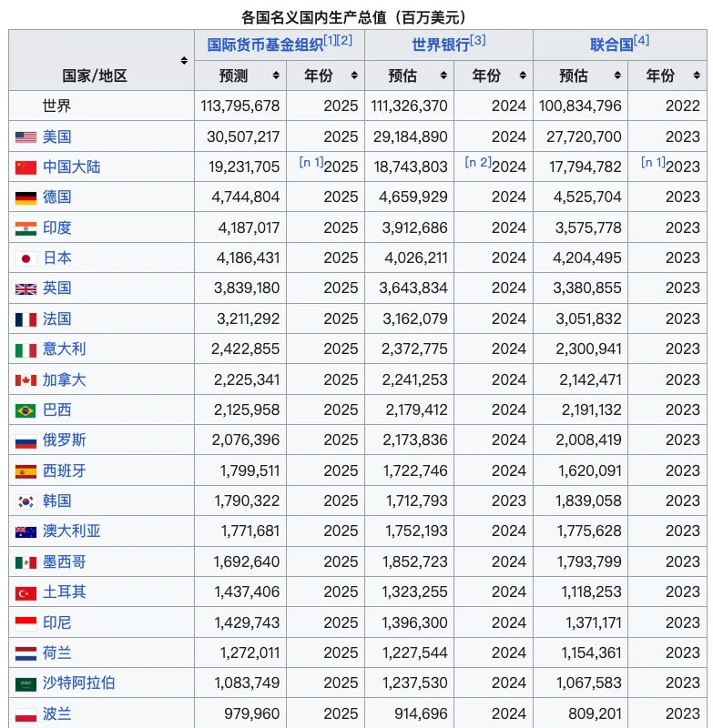The height and width of the screenshot is (728, 713).
Task: Open note [n 1] in China UN year cell
Action: (x=653, y=162)
